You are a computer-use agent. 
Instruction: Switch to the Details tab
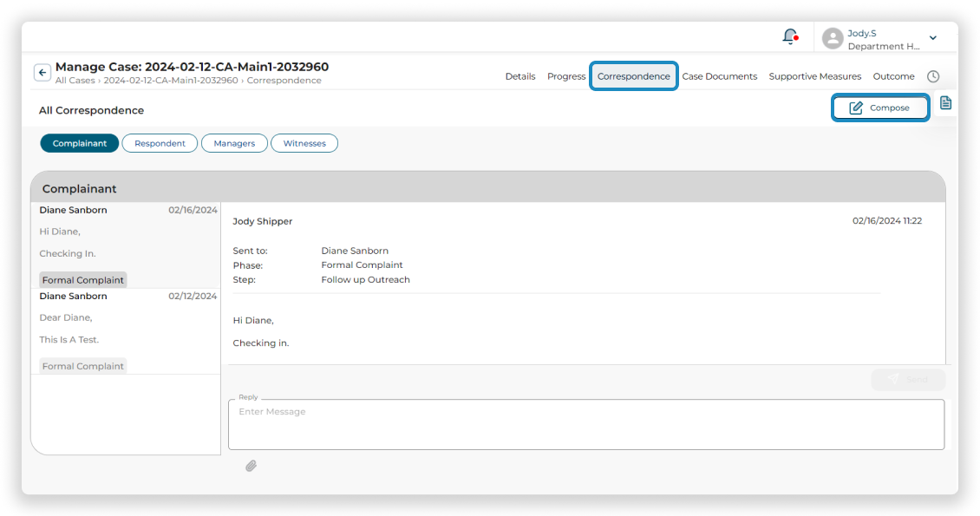click(x=519, y=76)
